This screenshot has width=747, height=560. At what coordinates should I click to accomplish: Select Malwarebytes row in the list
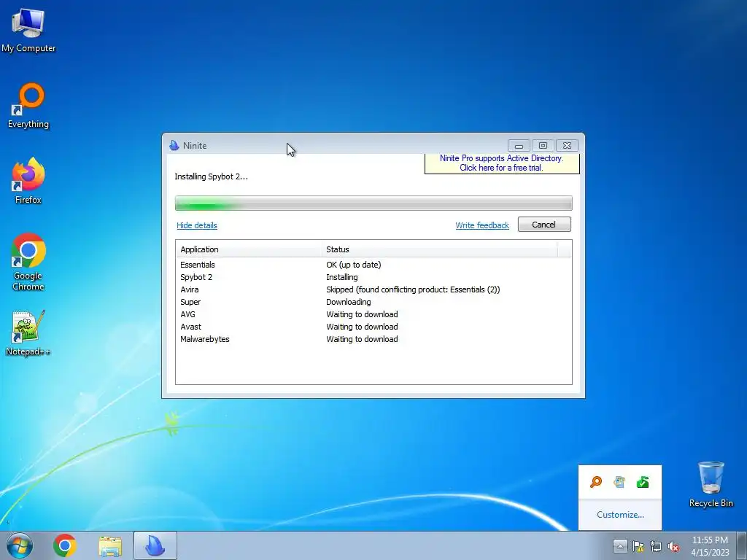[373, 339]
